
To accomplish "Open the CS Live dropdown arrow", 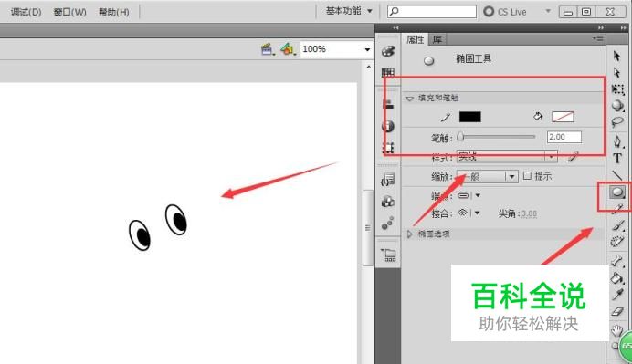I will pos(548,11).
